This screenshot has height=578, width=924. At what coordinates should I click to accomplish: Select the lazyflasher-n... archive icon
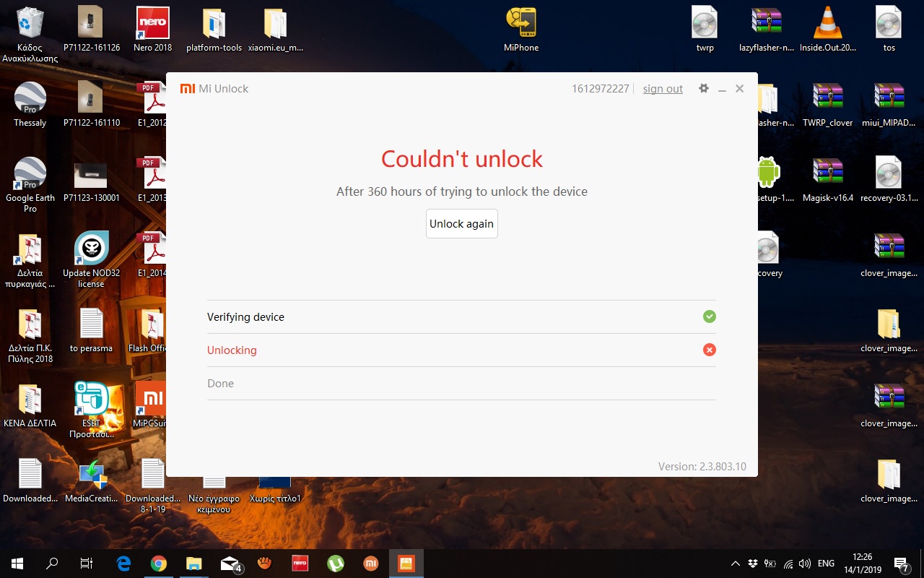(x=767, y=30)
